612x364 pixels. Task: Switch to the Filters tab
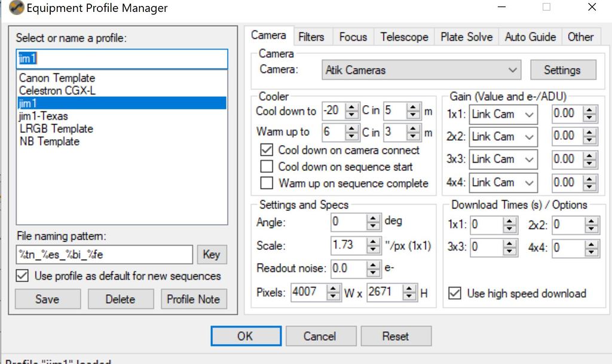pos(312,36)
